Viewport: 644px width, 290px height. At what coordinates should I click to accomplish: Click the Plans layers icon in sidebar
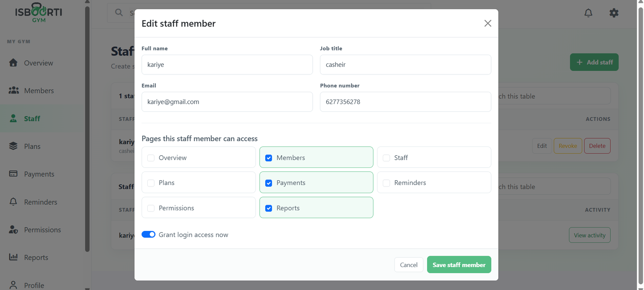coord(13,146)
